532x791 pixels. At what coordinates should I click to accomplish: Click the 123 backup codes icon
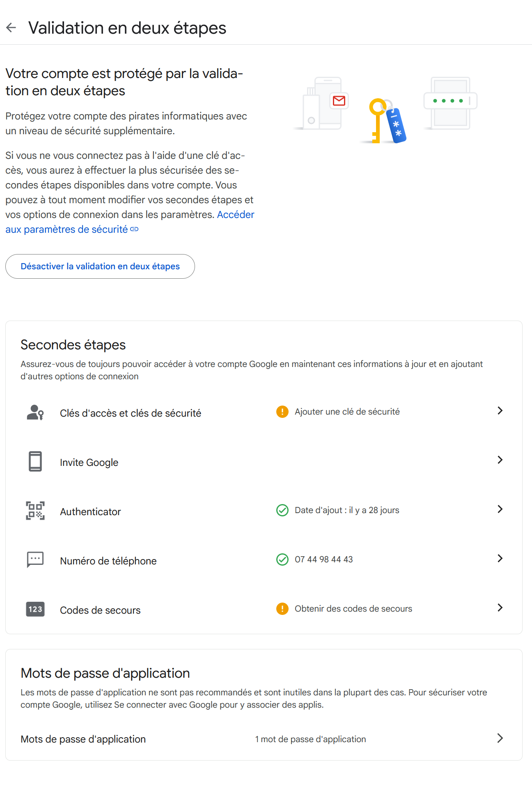pyautogui.click(x=35, y=609)
